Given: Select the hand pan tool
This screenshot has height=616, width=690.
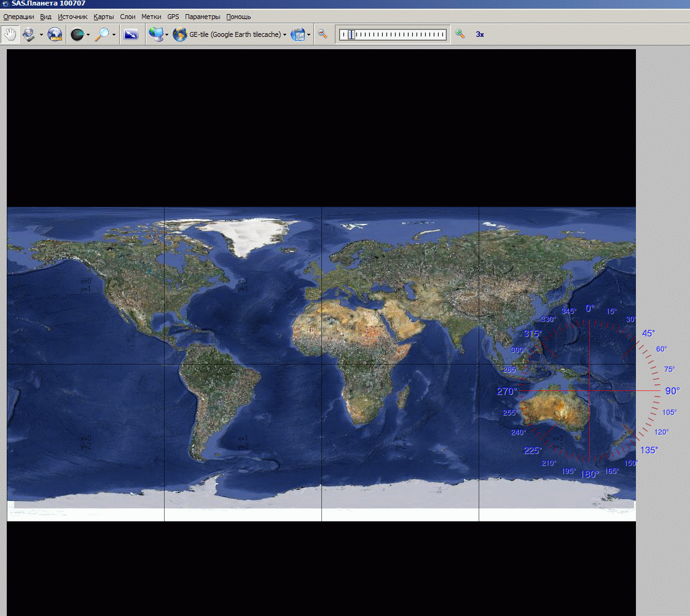Looking at the screenshot, I should point(10,34).
